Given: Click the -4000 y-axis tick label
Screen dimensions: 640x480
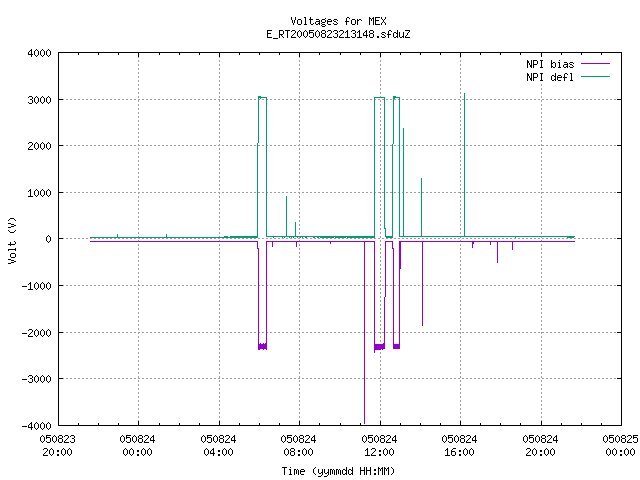Looking at the screenshot, I should (x=37, y=426).
